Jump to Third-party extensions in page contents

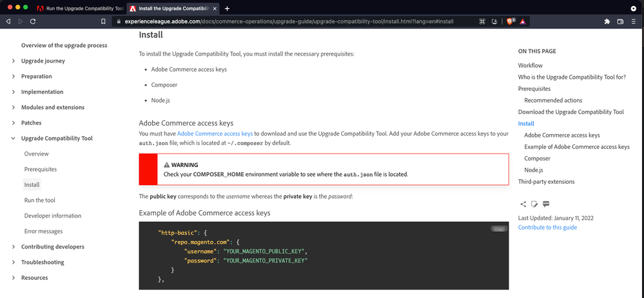(546, 182)
